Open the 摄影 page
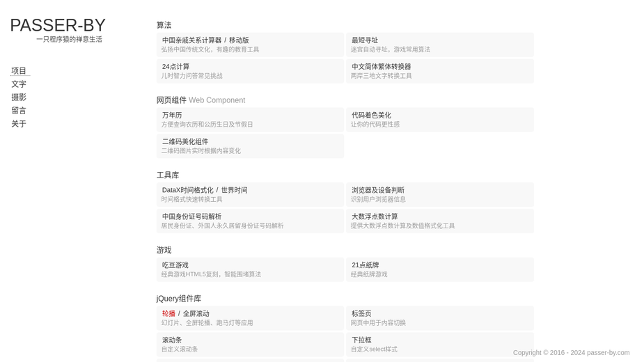The height and width of the screenshot is (362, 644). pos(19,97)
